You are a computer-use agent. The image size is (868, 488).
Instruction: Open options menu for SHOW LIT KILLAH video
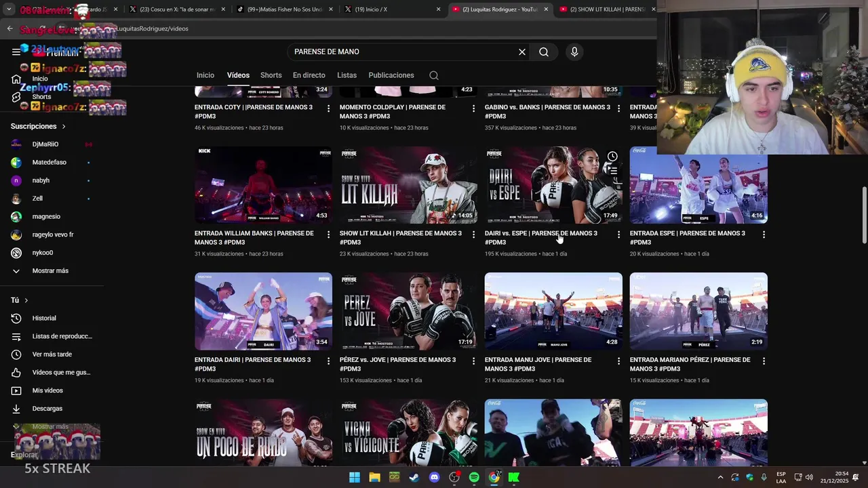coord(473,235)
